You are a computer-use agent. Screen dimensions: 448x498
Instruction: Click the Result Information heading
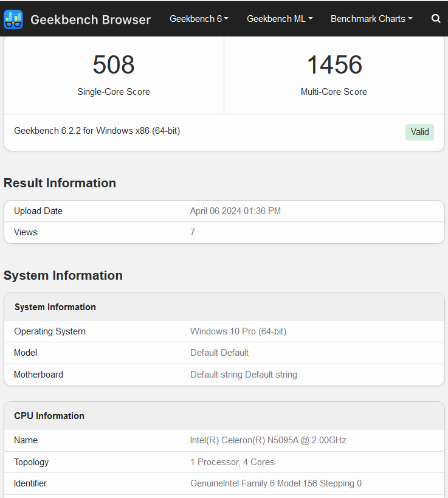(60, 183)
